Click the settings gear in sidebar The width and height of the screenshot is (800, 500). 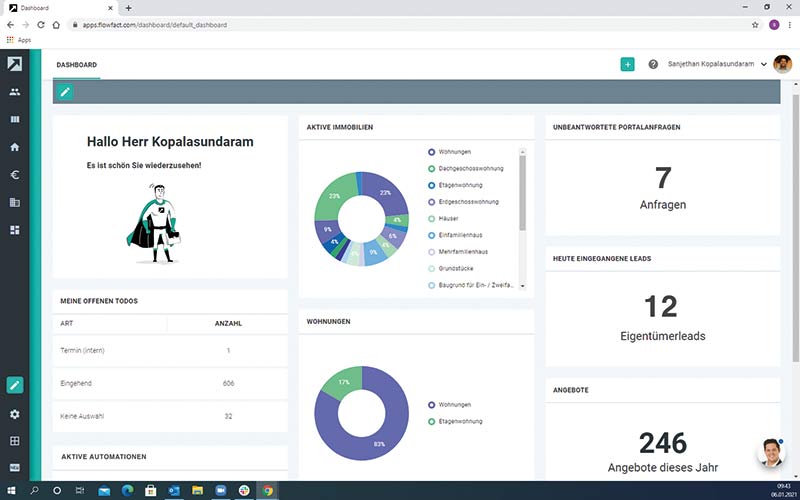(x=15, y=414)
